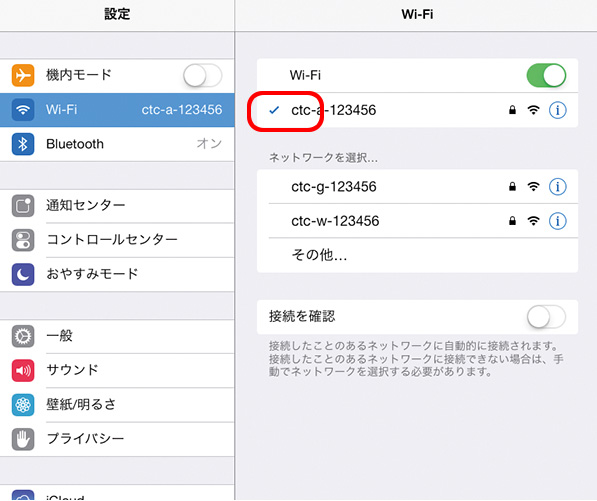Tap the Airplane mode orange icon
The image size is (597, 501).
pos(23,75)
